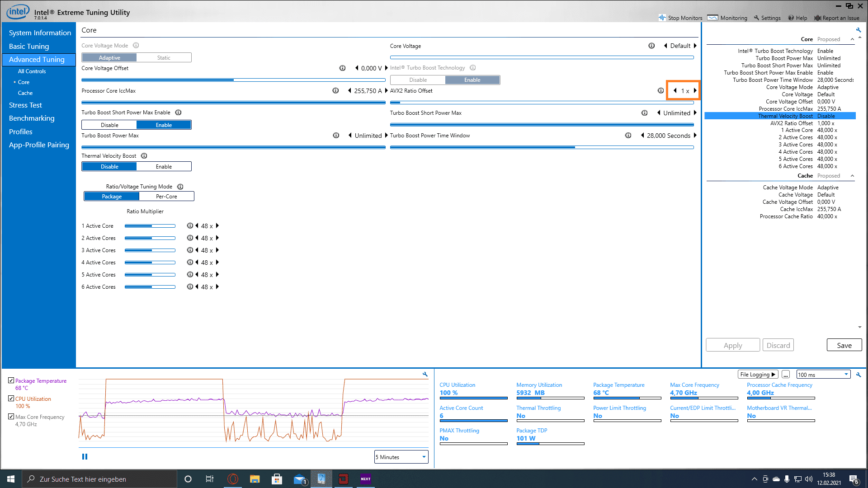Open Help from the top toolbar
The height and width of the screenshot is (488, 868).
pos(797,18)
